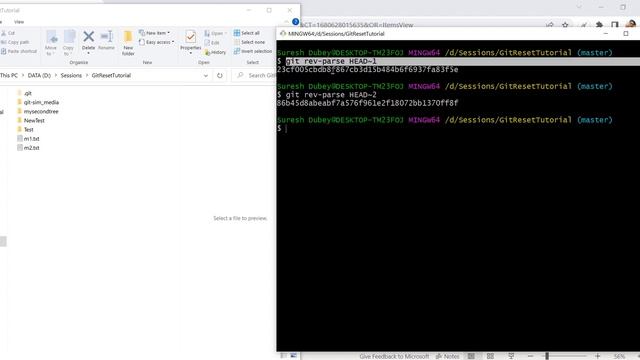640x360 pixels.
Task: Click the browser address bar URL
Action: (x=357, y=25)
